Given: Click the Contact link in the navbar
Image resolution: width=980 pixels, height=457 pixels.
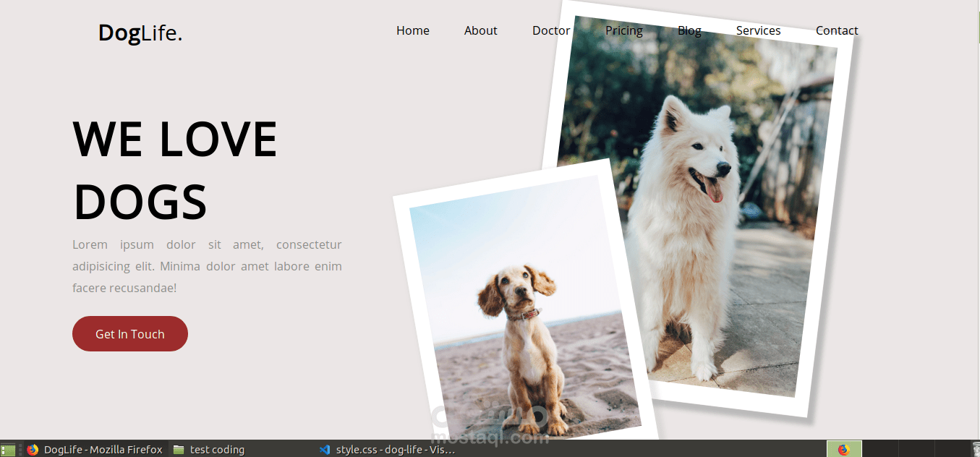Looking at the screenshot, I should click(x=836, y=30).
